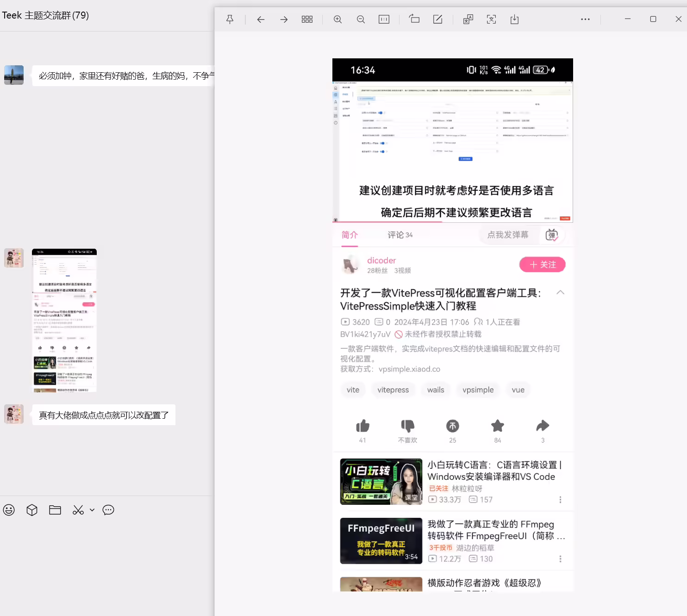Image resolution: width=687 pixels, height=616 pixels.
Task: Collapse the video description chevron
Action: point(560,292)
